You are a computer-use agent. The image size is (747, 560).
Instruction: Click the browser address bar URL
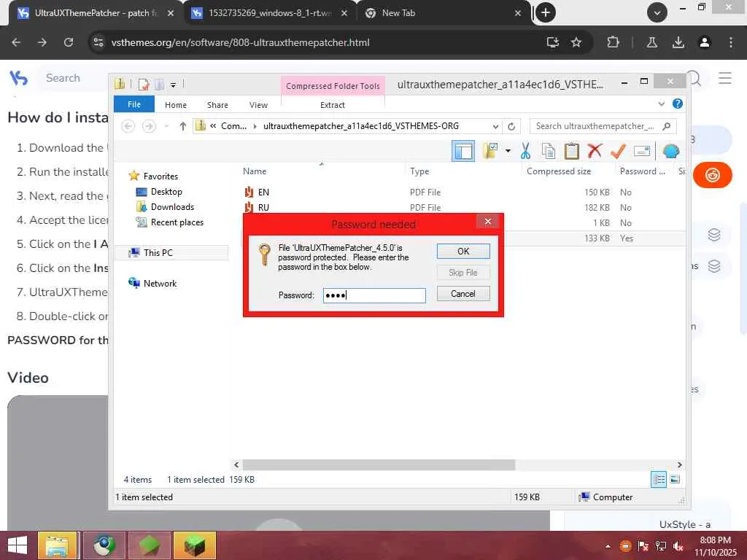click(240, 42)
